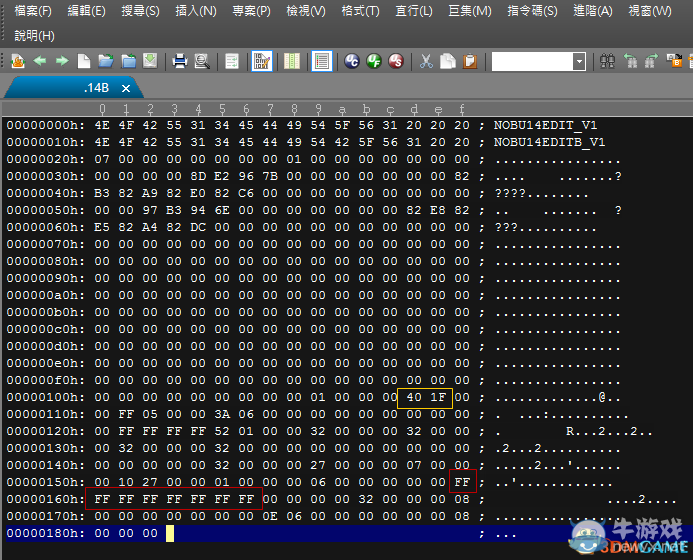The width and height of the screenshot is (693, 560).
Task: Click byte 10 in row 00000150h
Action: pyautogui.click(x=126, y=482)
